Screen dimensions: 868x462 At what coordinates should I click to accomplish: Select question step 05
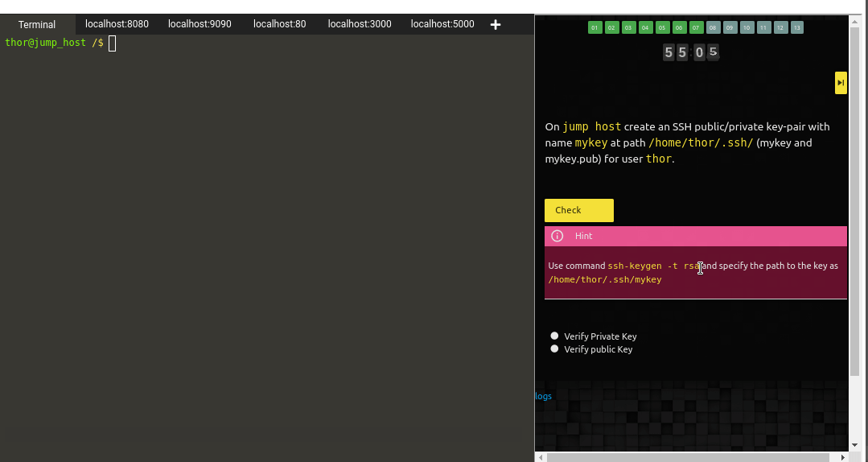(663, 27)
